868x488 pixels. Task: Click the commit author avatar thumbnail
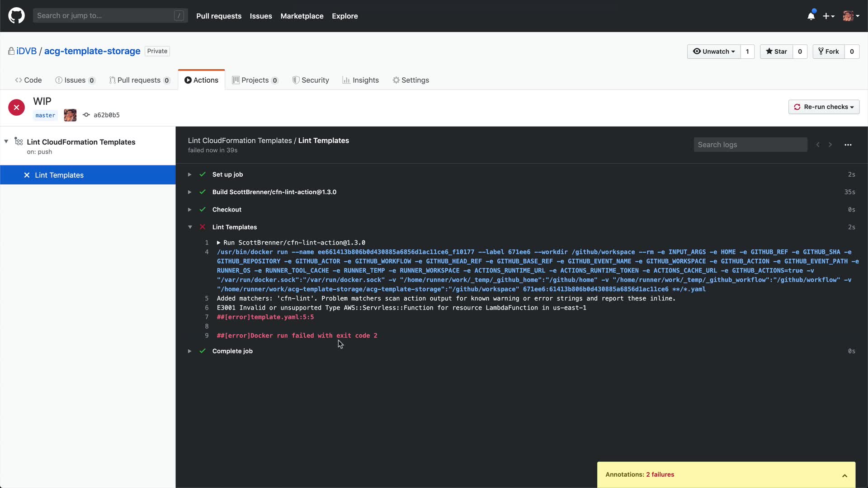(70, 115)
